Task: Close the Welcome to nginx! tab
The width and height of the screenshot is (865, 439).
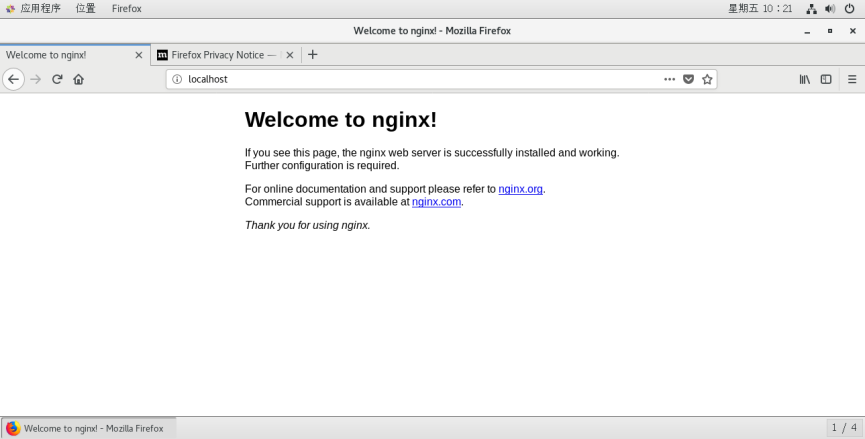Action: coord(138,55)
